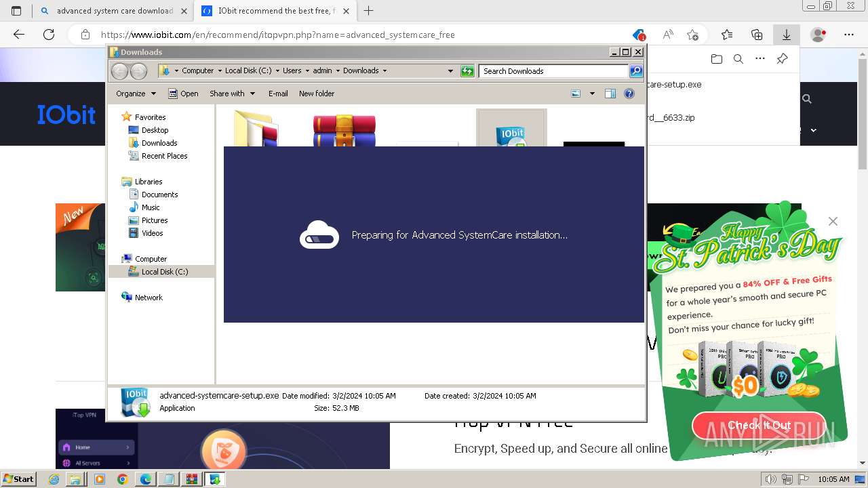
Task: Show the preview pane in Explorer
Action: click(610, 94)
